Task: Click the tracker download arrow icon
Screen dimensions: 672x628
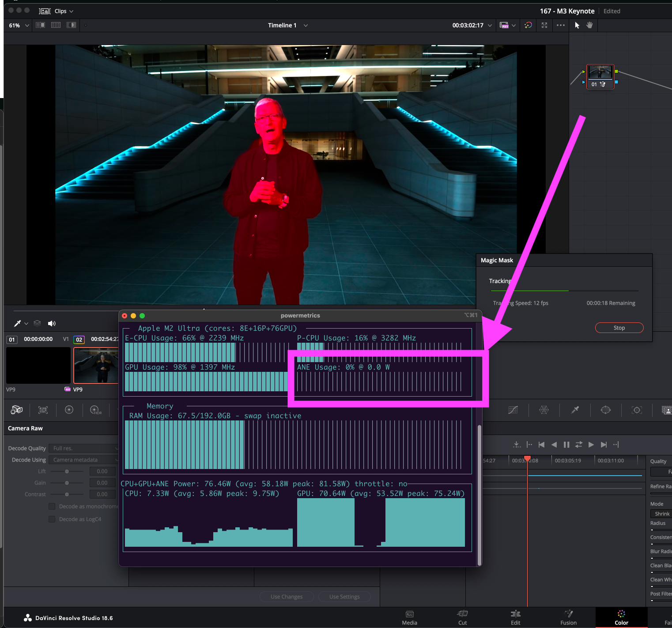Action: 517,445
